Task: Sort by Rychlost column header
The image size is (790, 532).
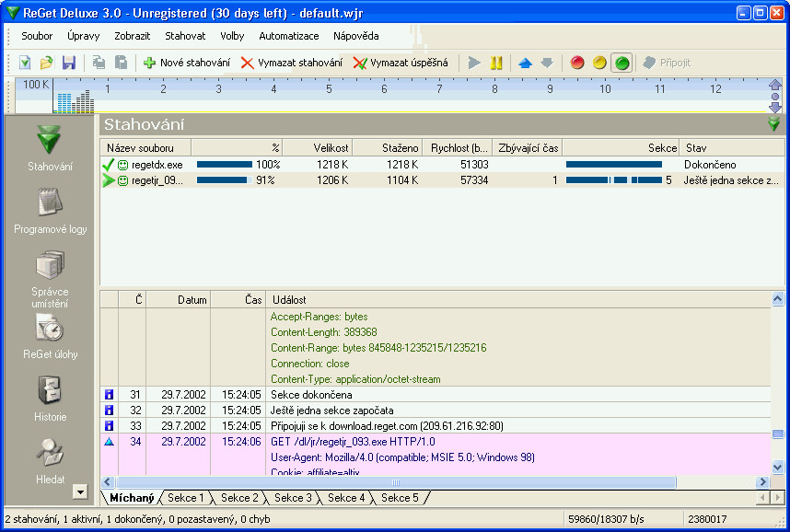Action: point(457,147)
